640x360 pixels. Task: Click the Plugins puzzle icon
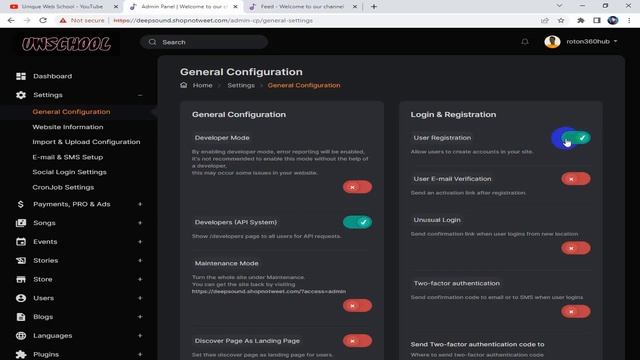pos(21,354)
